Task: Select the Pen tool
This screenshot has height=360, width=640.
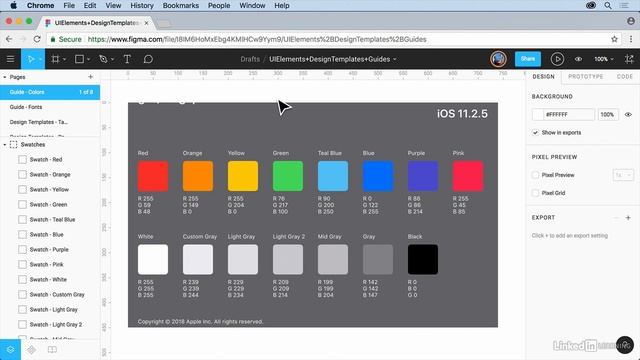Action: click(103, 59)
